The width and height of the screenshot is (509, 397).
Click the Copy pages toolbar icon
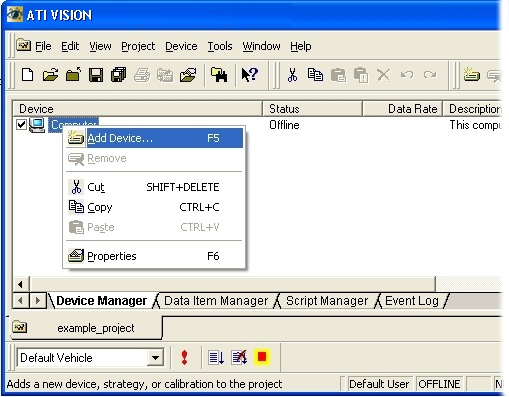tap(315, 75)
